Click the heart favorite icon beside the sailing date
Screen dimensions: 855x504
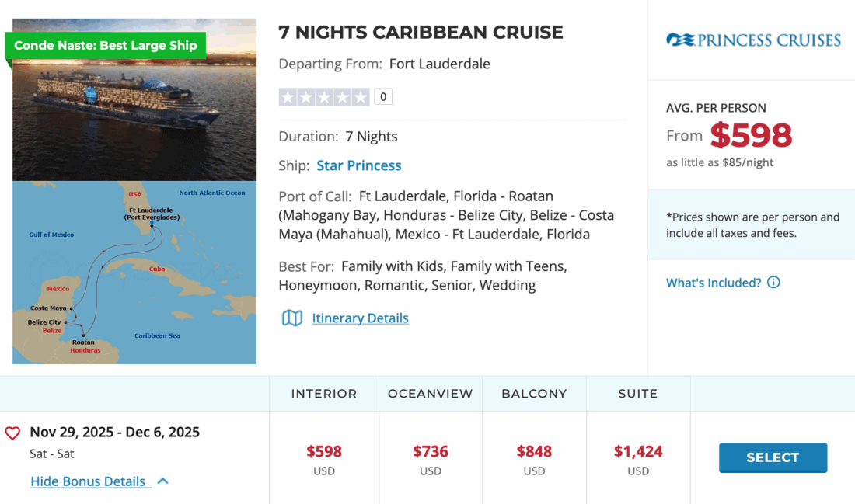pyautogui.click(x=12, y=433)
